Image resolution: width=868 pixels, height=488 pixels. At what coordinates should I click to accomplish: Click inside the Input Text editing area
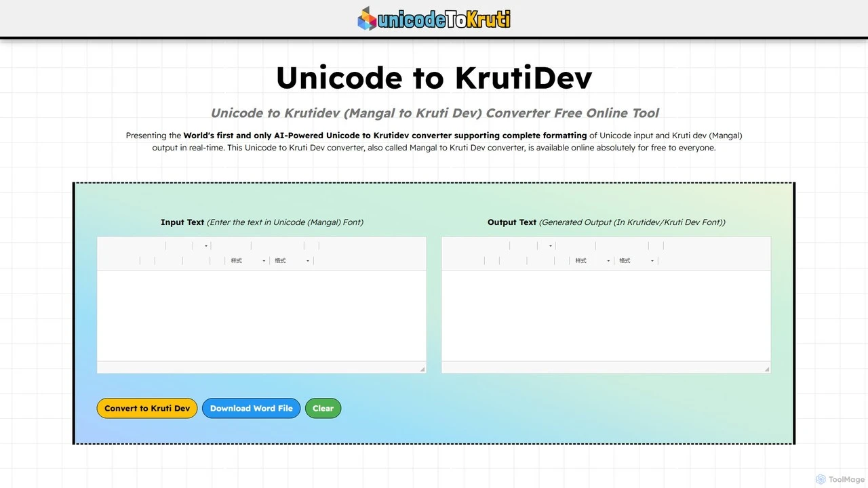click(x=262, y=316)
